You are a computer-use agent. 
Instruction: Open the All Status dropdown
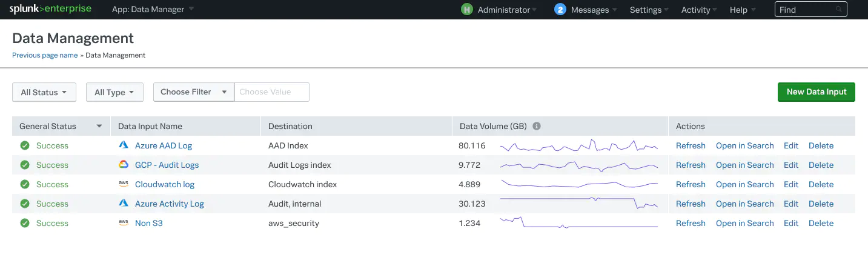tap(44, 92)
